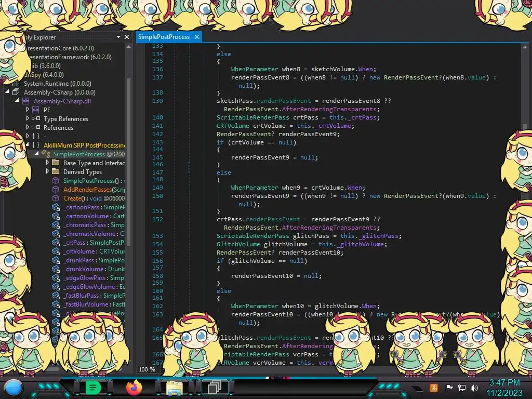Click the Derived Types folder icon
Image resolution: width=532 pixels, height=399 pixels.
coord(56,171)
